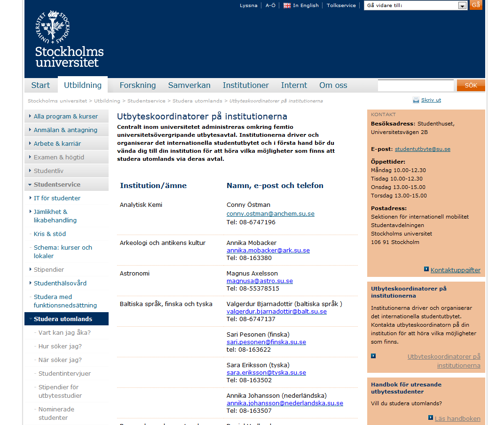Expand IT för studenter

[x=66, y=198]
